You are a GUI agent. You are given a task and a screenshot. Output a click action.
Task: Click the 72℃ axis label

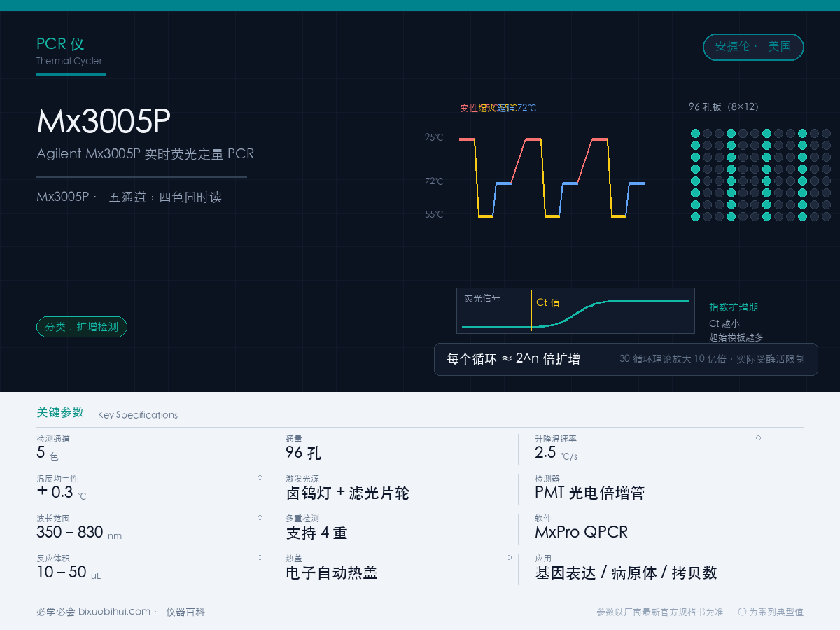click(434, 182)
